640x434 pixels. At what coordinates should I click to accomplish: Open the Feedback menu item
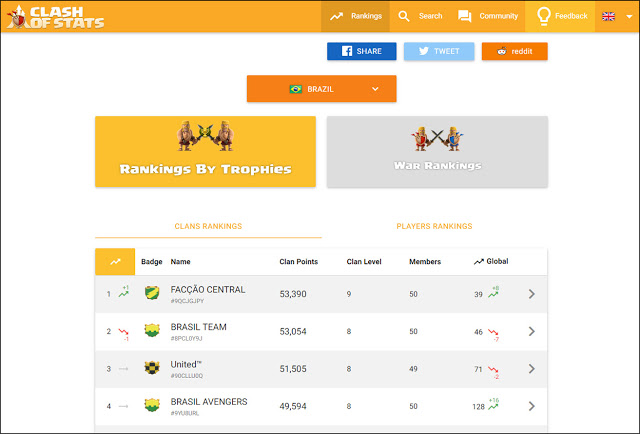[x=560, y=16]
